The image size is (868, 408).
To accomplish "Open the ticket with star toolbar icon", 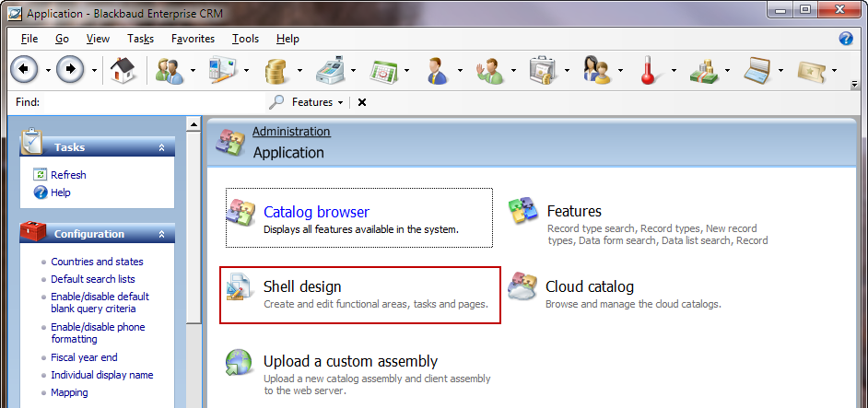I will pyautogui.click(x=811, y=71).
